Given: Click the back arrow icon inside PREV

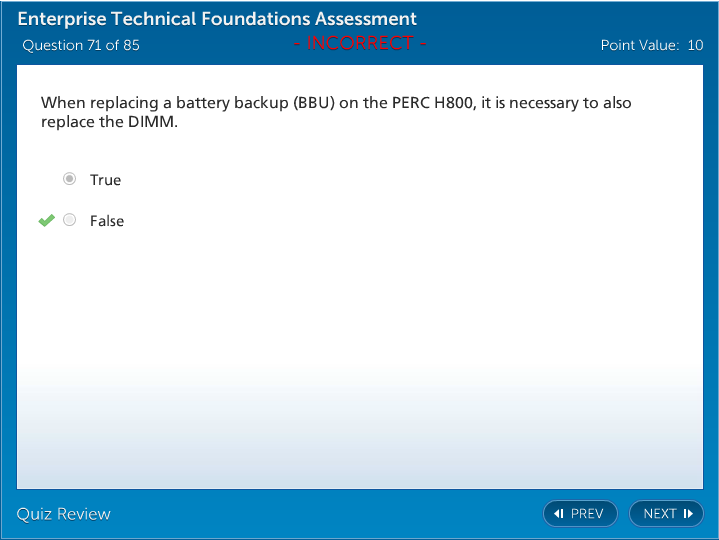Looking at the screenshot, I should 559,513.
